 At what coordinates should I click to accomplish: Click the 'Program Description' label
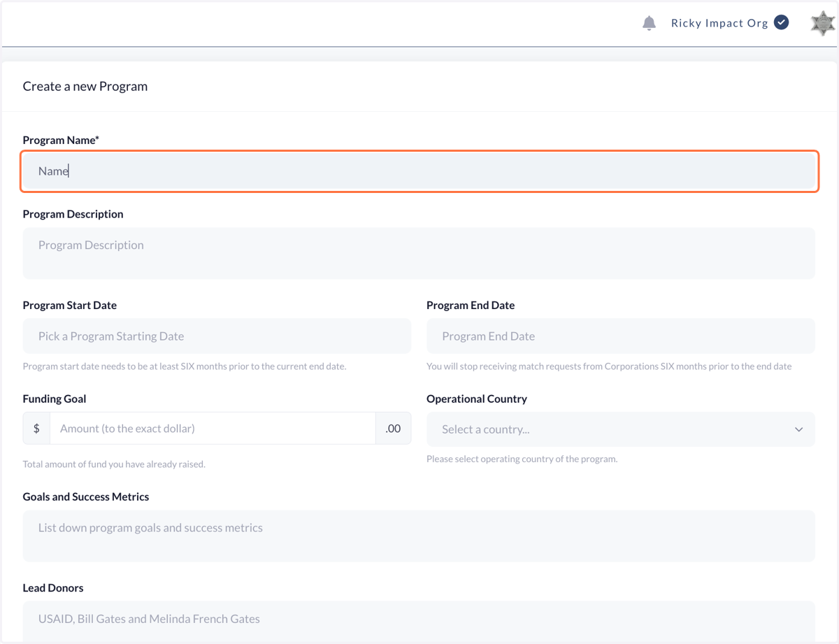[73, 215]
